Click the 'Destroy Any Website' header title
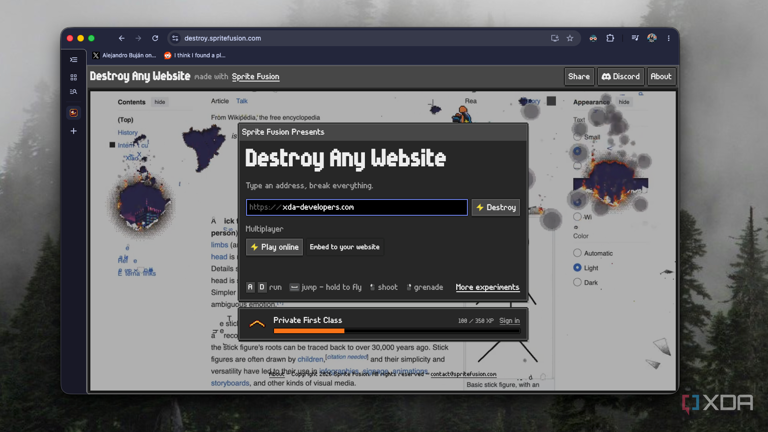The height and width of the screenshot is (432, 768). (x=140, y=76)
